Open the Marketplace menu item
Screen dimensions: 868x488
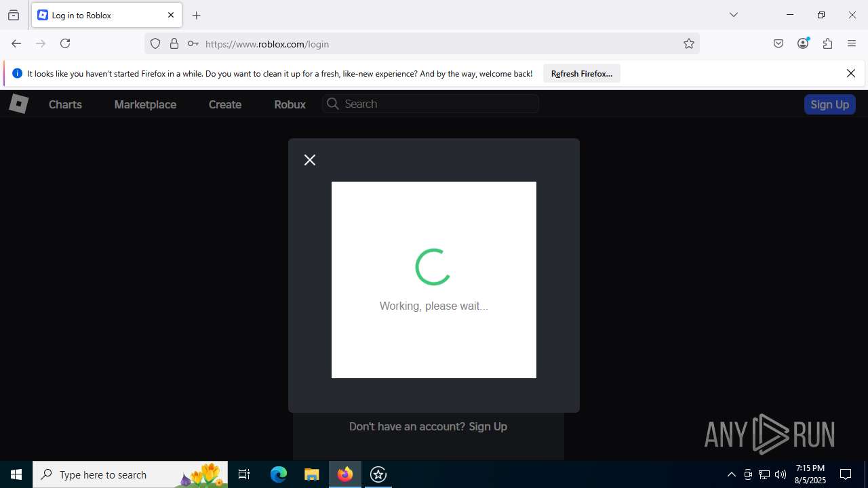(145, 104)
